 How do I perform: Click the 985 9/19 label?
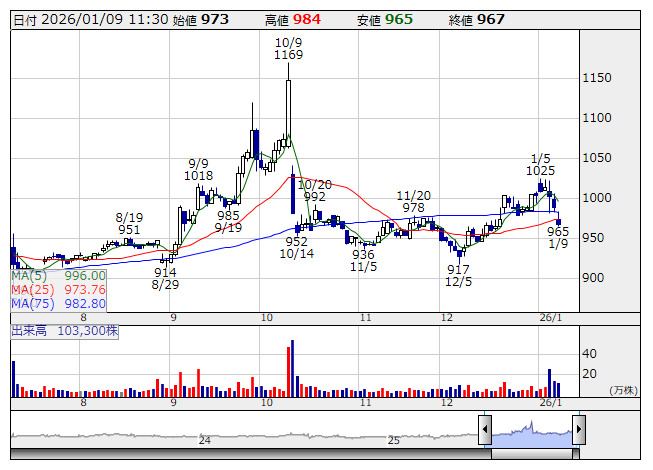click(228, 221)
